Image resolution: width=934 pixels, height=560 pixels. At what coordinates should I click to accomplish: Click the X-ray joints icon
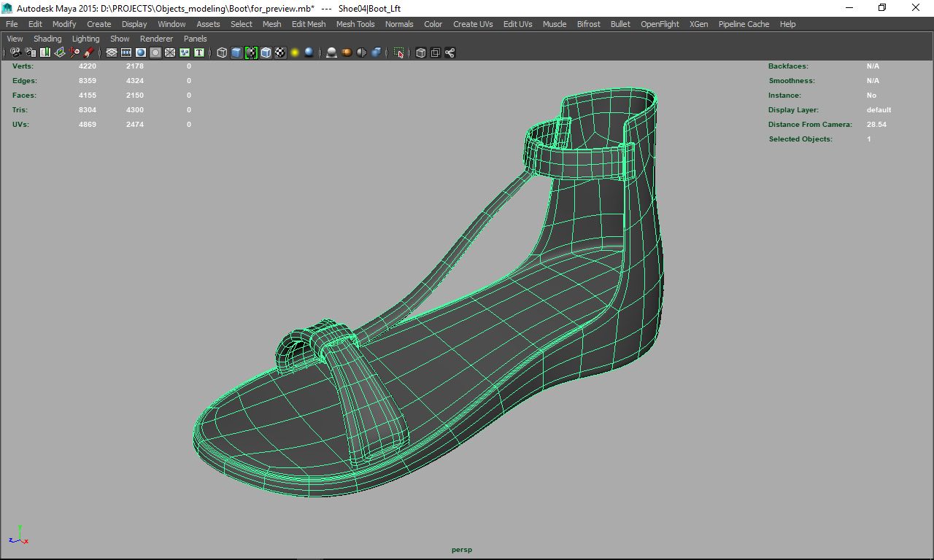pos(449,52)
